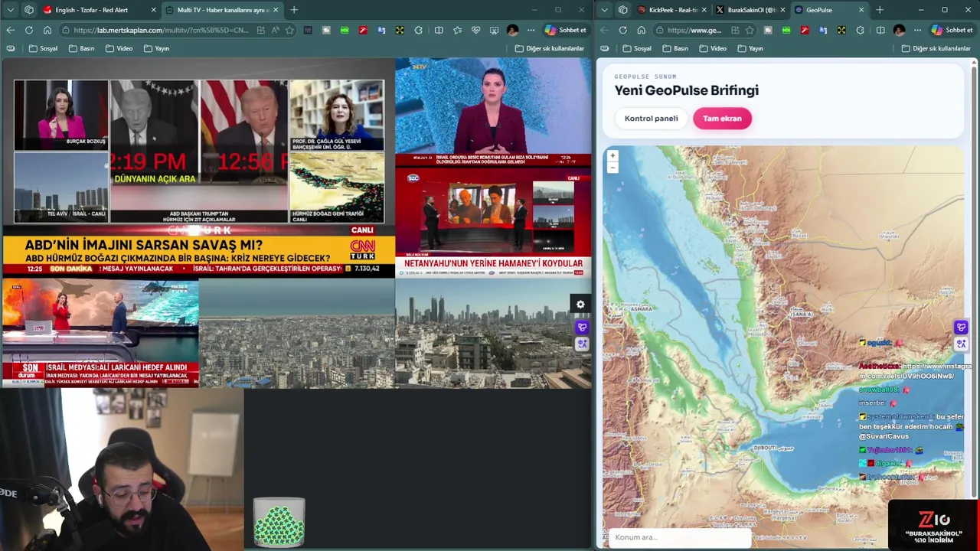Image resolution: width=980 pixels, height=551 pixels.
Task: Open favorites list icon in left browser toolbar
Action: point(457,30)
